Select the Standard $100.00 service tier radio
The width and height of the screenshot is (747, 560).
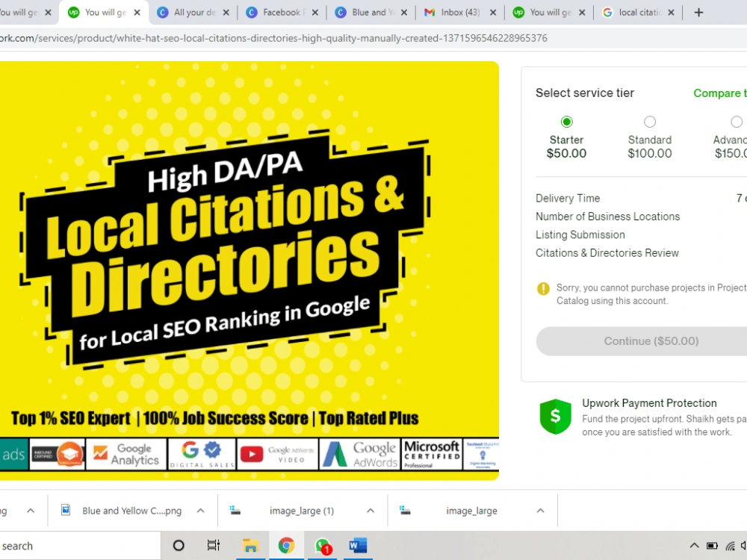point(650,122)
